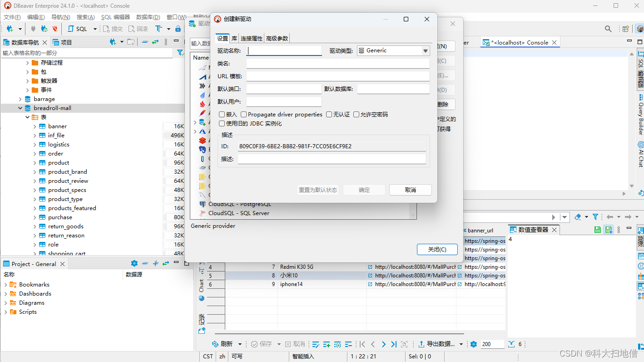Collapse the breadroll-mall database node

click(20, 108)
